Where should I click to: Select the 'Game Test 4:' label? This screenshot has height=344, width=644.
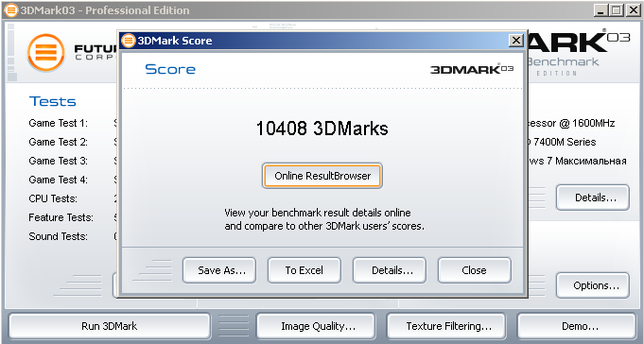point(58,180)
